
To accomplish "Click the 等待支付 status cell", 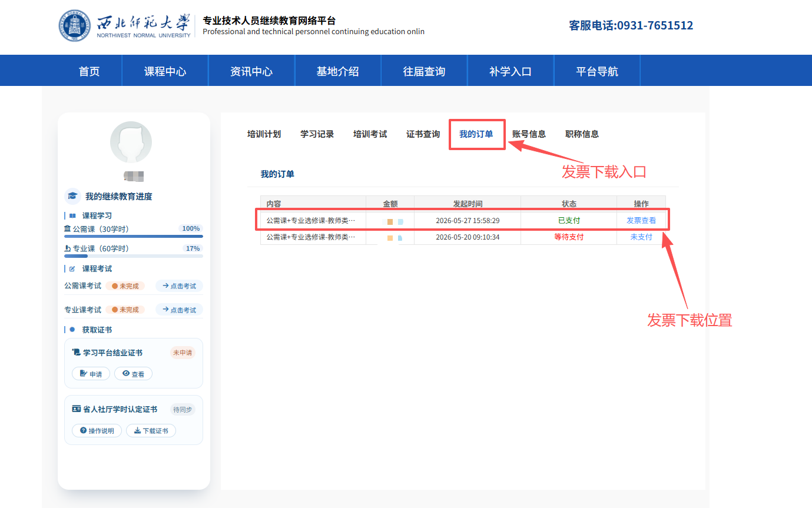I will 569,237.
